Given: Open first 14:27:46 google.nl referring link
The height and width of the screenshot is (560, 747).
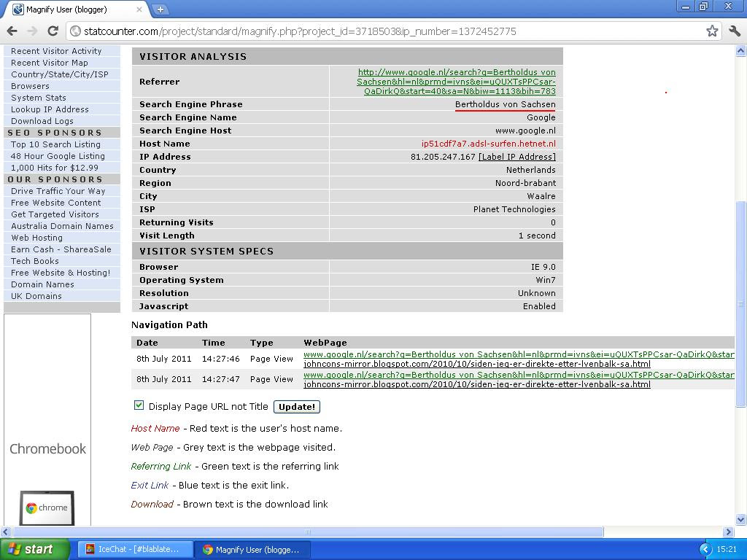Looking at the screenshot, I should click(x=519, y=354).
